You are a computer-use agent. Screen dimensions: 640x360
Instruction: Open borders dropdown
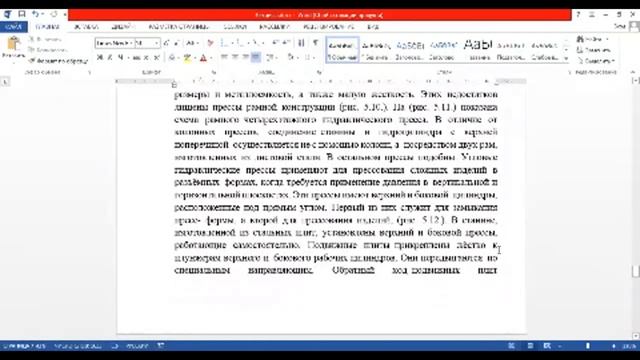pyautogui.click(x=309, y=58)
